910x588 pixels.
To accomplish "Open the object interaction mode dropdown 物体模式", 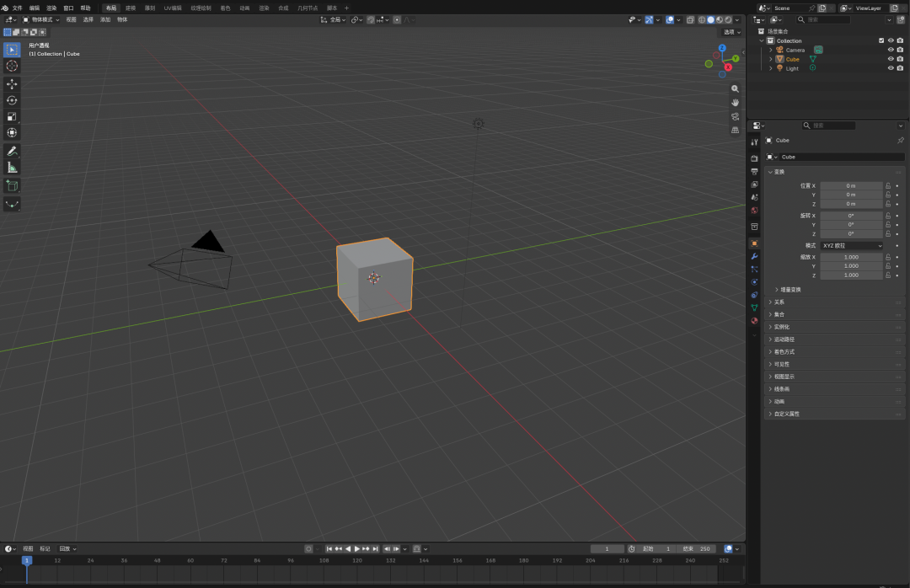I will (x=40, y=19).
